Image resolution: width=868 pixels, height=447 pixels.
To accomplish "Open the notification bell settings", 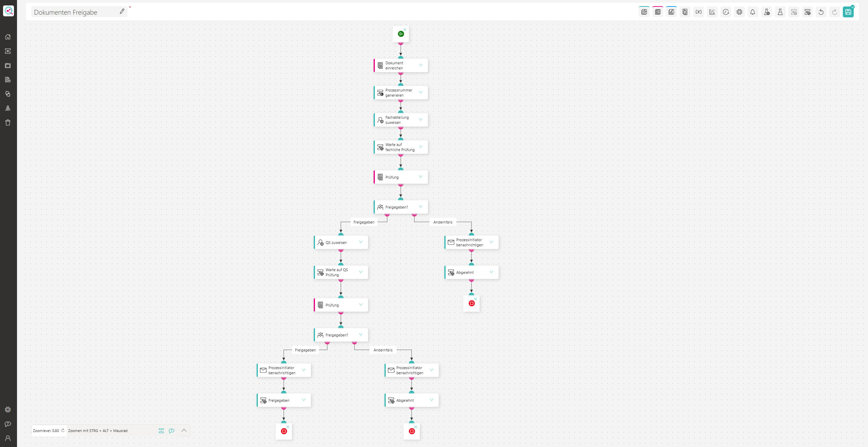I will pyautogui.click(x=753, y=12).
